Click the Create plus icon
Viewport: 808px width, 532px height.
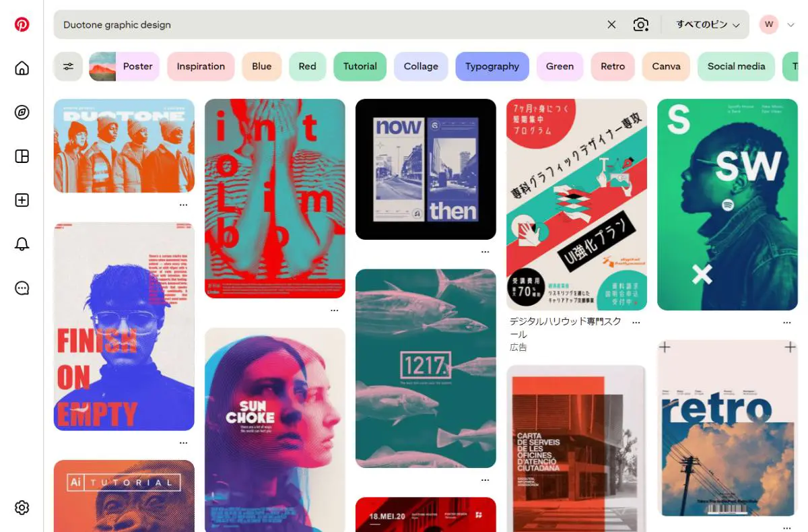(22, 200)
